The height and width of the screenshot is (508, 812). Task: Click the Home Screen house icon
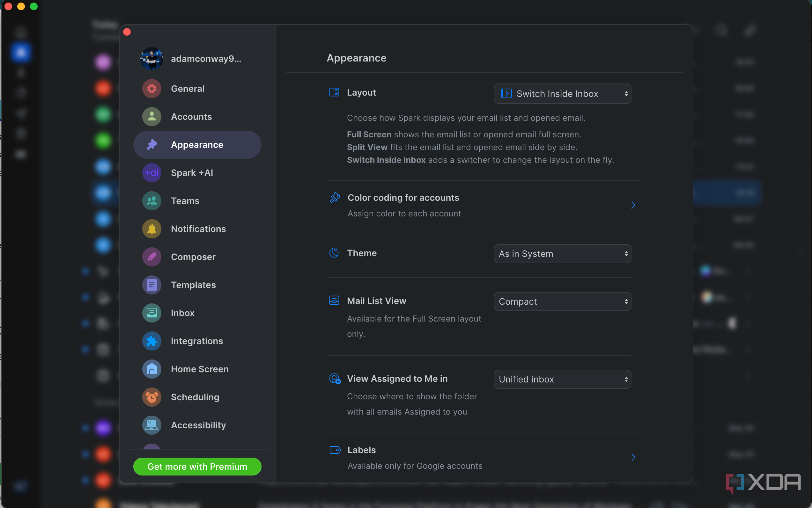(151, 369)
